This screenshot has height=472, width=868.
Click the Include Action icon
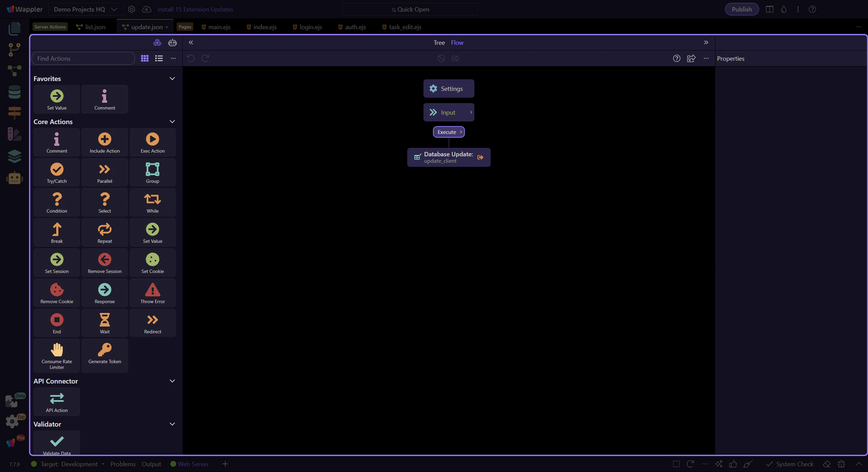pos(104,142)
